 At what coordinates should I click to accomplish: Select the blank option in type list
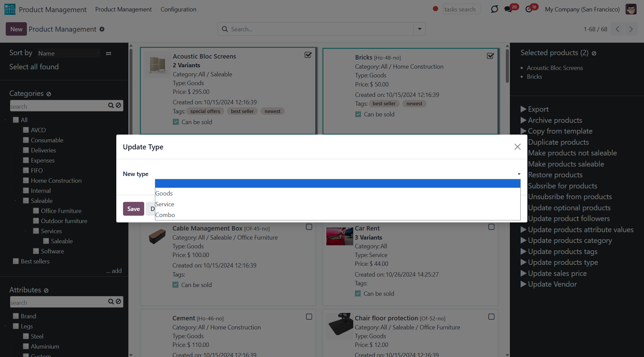337,183
